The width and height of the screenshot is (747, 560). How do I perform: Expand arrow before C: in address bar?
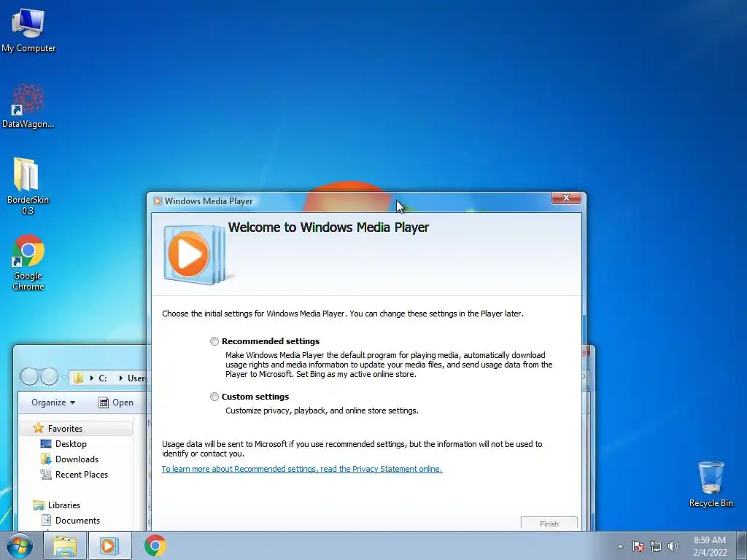pos(91,378)
